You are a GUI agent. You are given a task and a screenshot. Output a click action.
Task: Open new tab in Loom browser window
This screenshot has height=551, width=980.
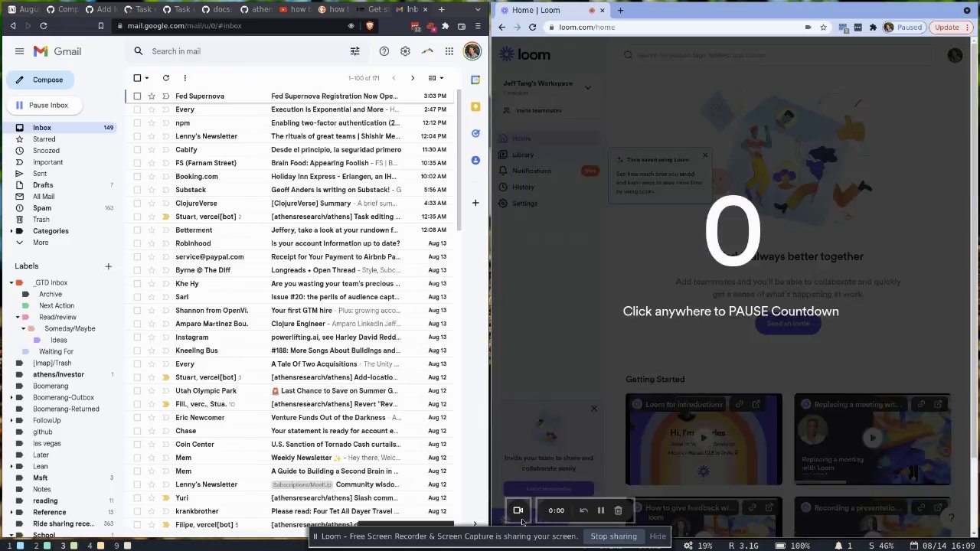tap(620, 10)
